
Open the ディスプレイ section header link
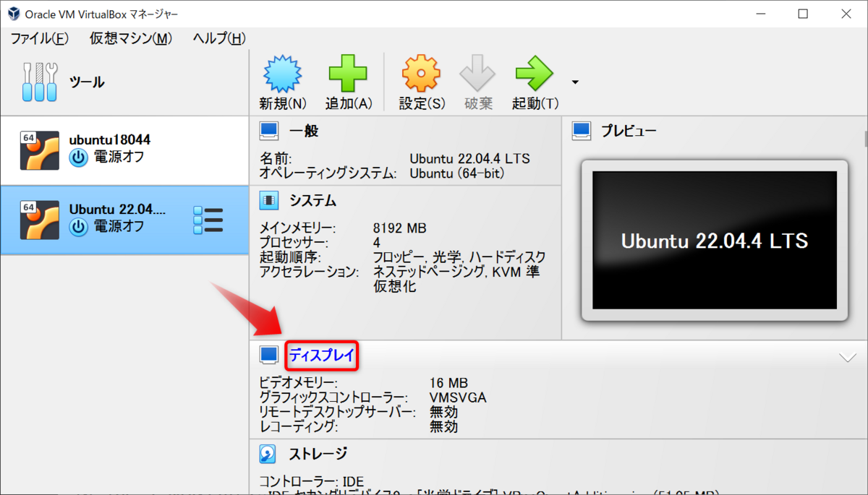click(x=323, y=355)
